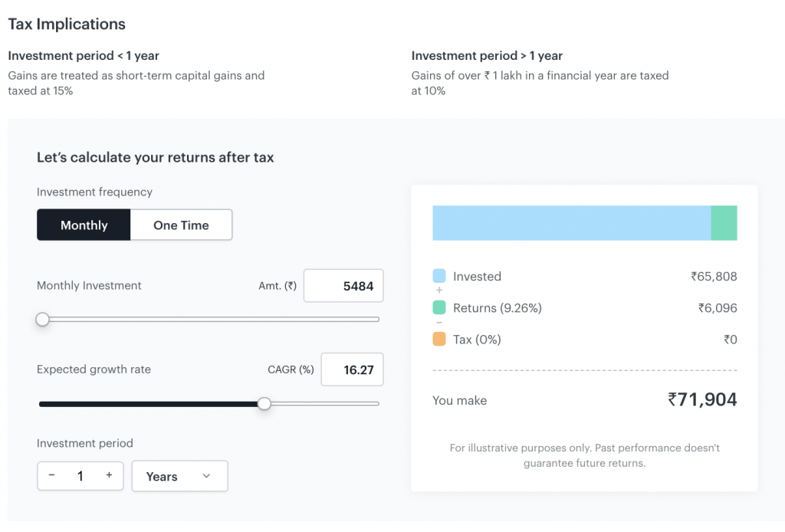Switch to One Time investment frequency
The image size is (785, 532).
181,225
